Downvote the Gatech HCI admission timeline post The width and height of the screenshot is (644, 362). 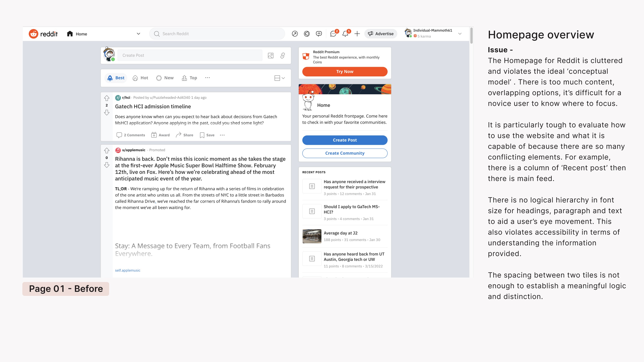(107, 112)
